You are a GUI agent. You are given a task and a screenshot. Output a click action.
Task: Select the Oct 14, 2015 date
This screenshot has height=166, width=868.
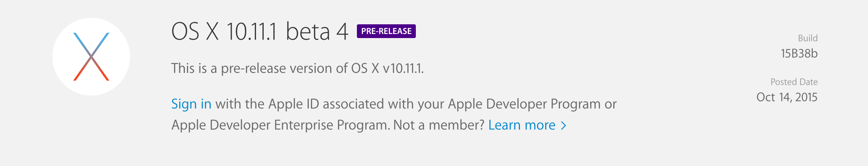(786, 97)
